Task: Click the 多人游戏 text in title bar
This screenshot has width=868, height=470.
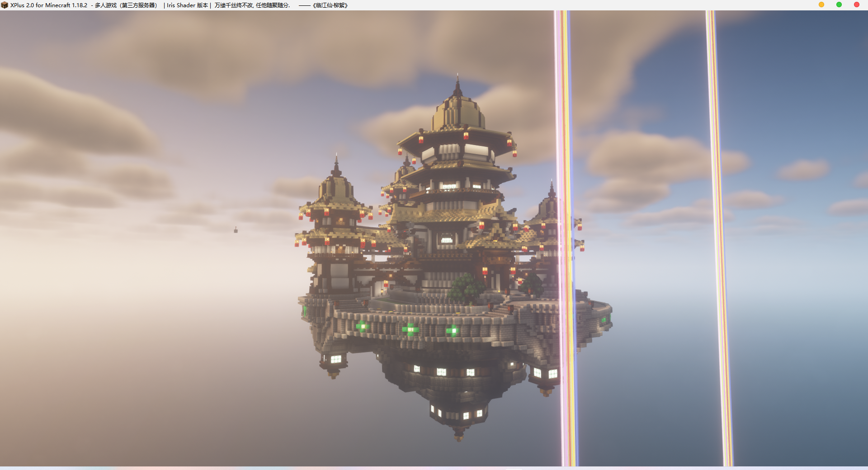Action: 105,5
